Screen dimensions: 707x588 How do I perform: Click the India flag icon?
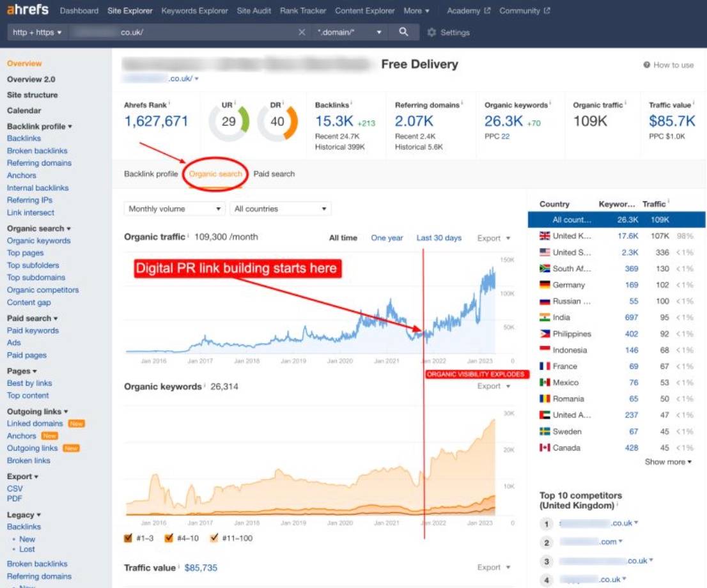point(545,317)
